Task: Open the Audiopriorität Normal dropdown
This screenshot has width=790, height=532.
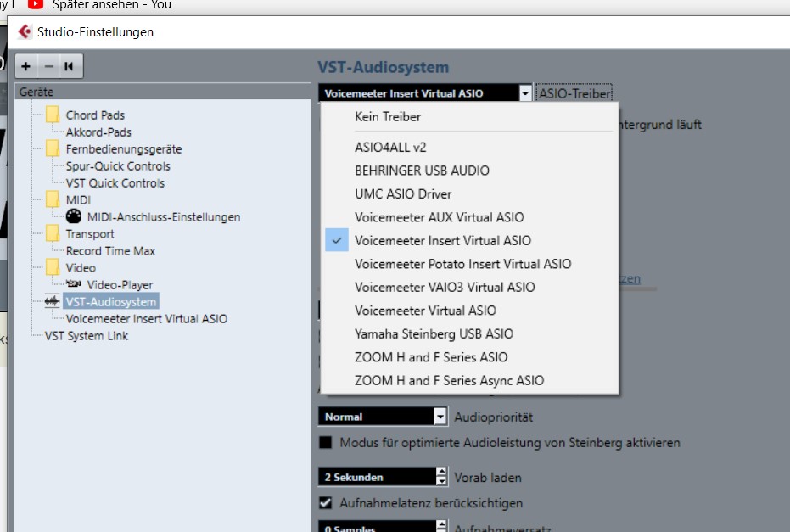Action: tap(440, 417)
